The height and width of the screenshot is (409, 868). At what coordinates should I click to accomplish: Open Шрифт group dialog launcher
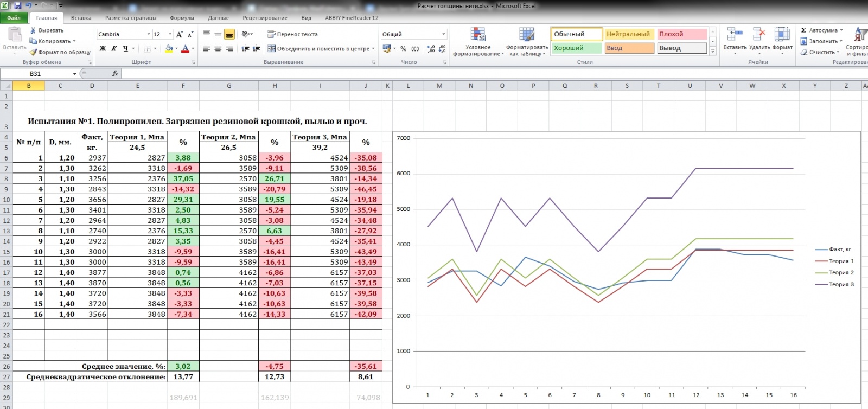193,62
